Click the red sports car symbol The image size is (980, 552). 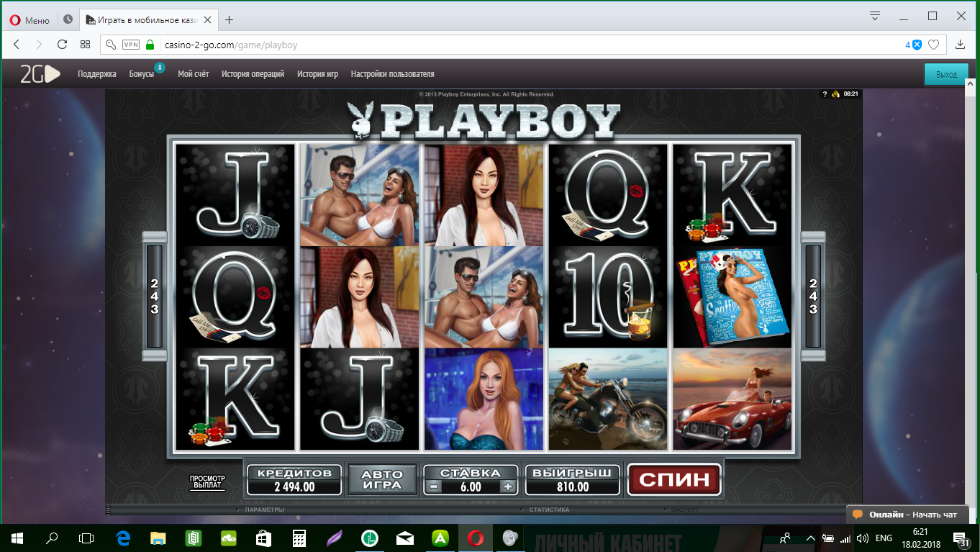click(732, 399)
